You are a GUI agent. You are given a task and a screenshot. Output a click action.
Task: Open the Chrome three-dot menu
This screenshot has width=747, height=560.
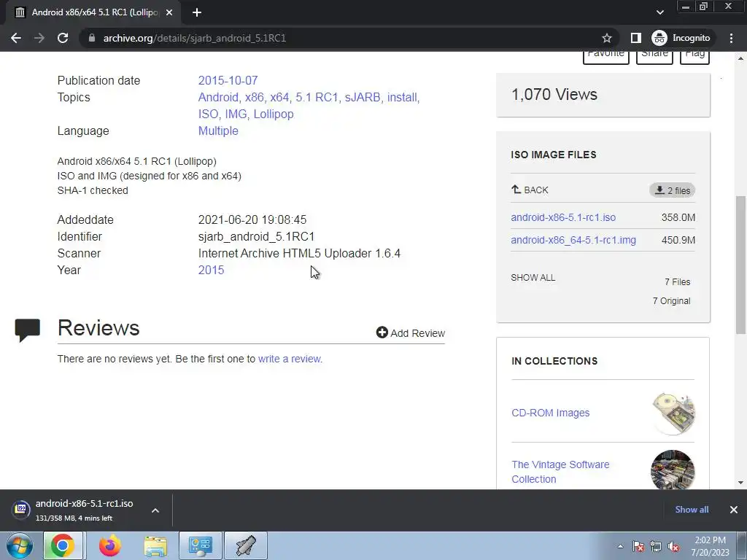click(731, 38)
